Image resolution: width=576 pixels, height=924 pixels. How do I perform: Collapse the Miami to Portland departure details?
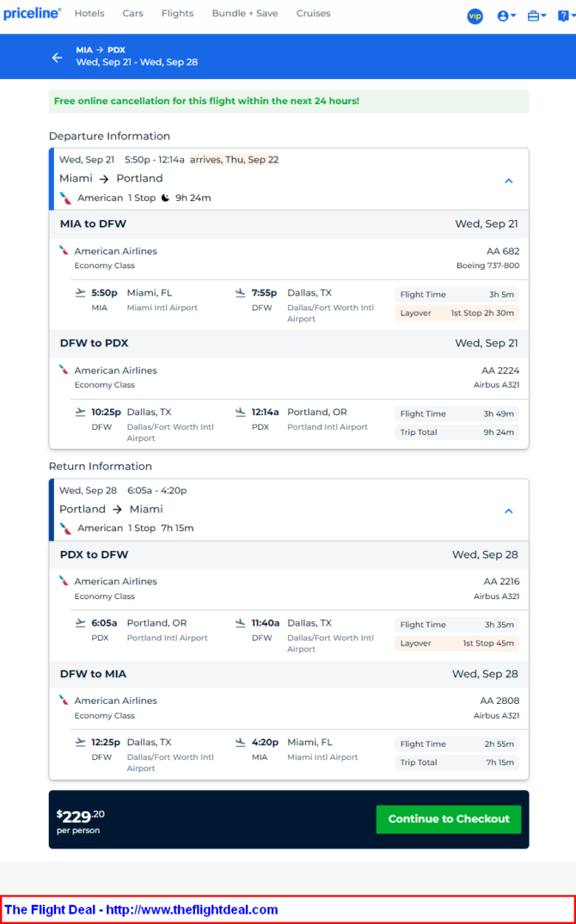click(509, 181)
